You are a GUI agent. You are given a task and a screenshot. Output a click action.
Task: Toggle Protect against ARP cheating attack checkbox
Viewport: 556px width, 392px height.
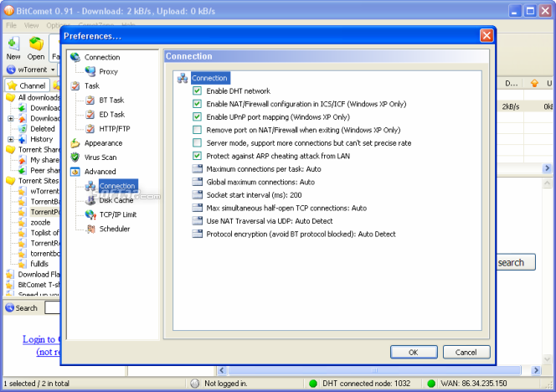[197, 156]
